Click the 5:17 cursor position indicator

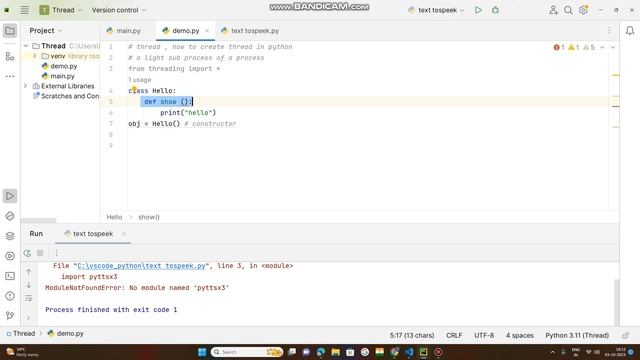click(x=412, y=335)
